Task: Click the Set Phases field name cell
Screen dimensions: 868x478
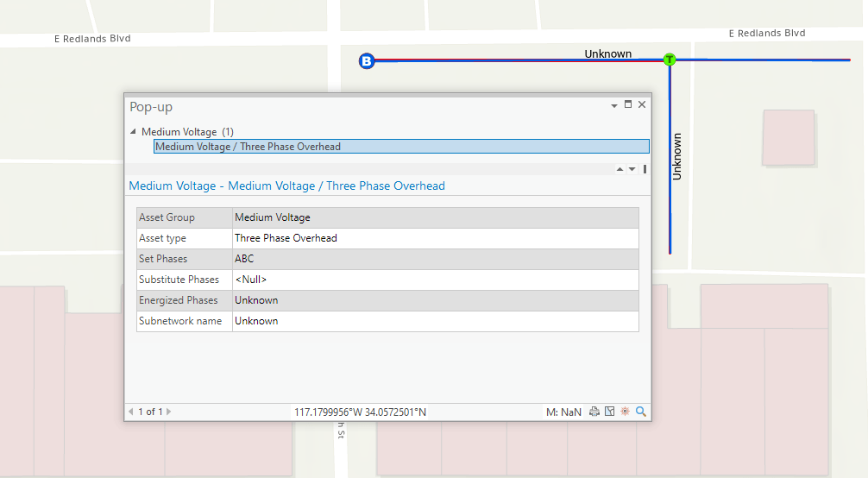Action: [x=185, y=259]
